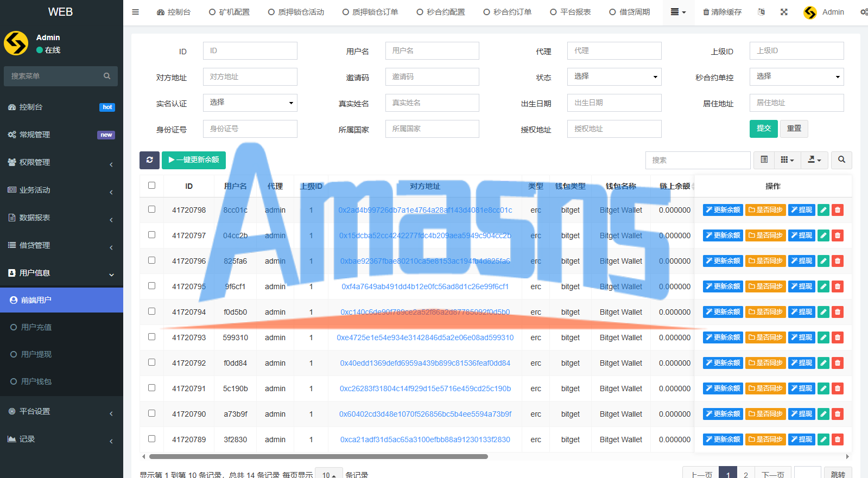Check the box for user 41720798
This screenshot has height=478, width=868.
coord(151,209)
